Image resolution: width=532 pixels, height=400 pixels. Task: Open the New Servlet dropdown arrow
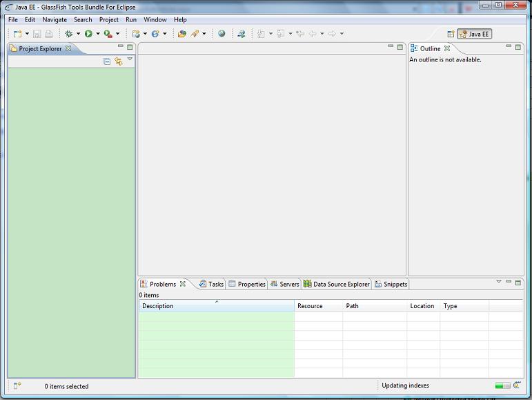[164, 34]
